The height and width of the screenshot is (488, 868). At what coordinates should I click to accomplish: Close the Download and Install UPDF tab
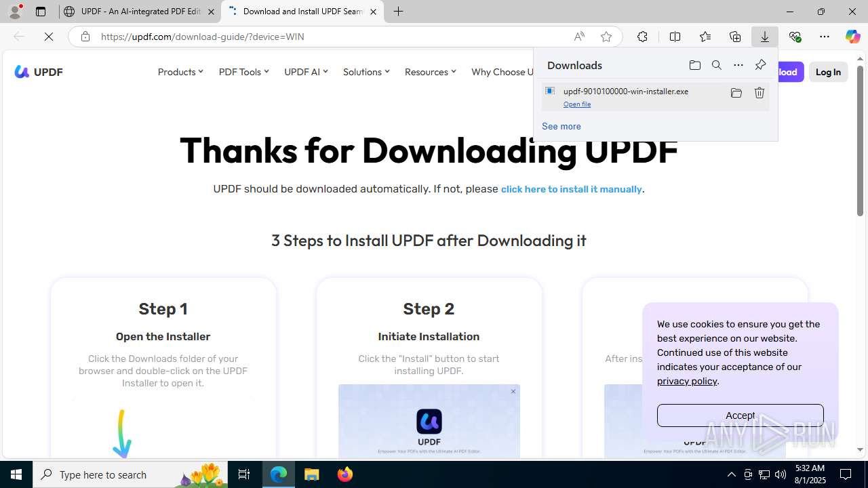point(373,12)
